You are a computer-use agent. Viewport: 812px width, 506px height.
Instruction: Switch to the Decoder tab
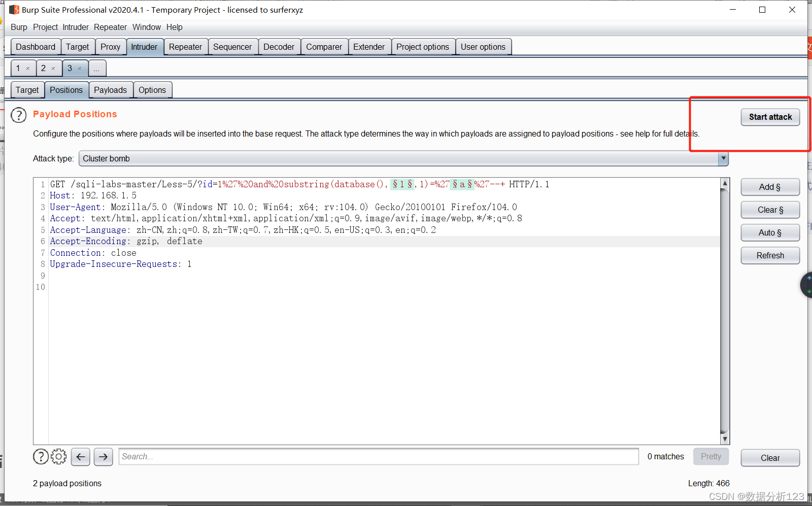279,47
